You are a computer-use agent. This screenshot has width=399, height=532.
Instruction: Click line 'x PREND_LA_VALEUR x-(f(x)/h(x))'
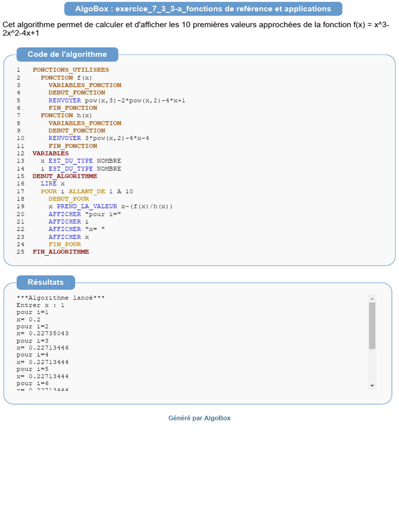pos(111,206)
